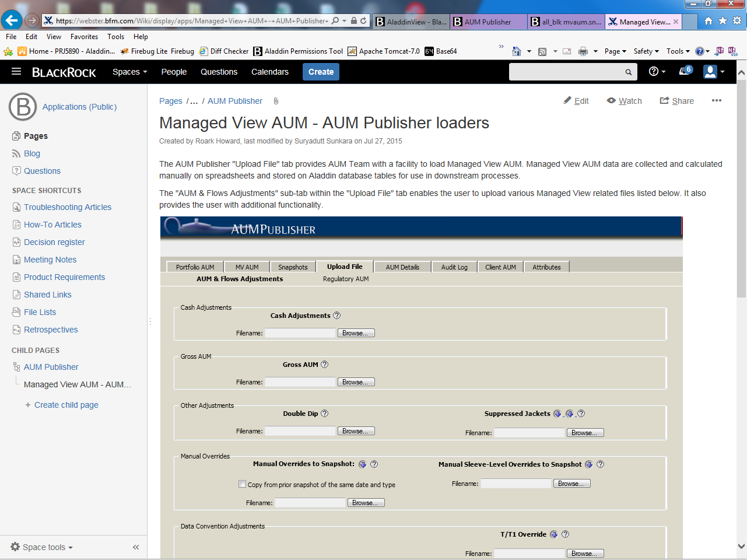Screen dimensions: 747x560
Task: Open the more actions ellipsis icon
Action: (717, 100)
